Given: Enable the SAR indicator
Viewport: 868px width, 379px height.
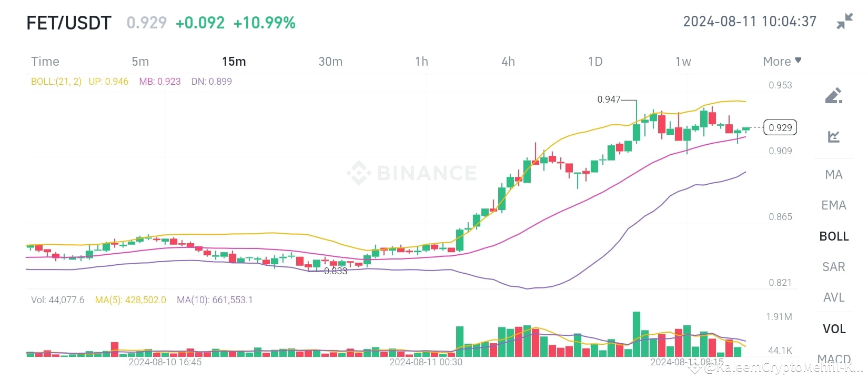Looking at the screenshot, I should (833, 267).
